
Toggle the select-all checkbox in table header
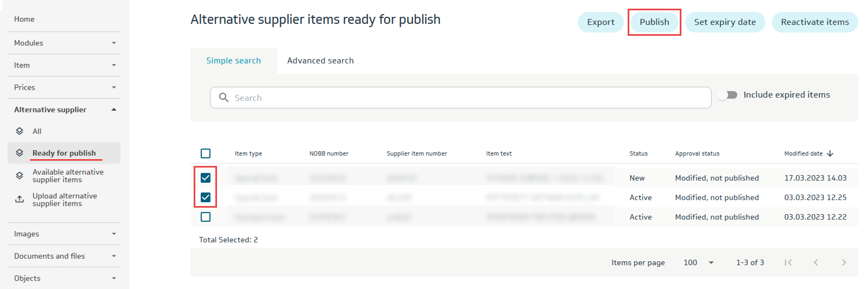pyautogui.click(x=206, y=154)
